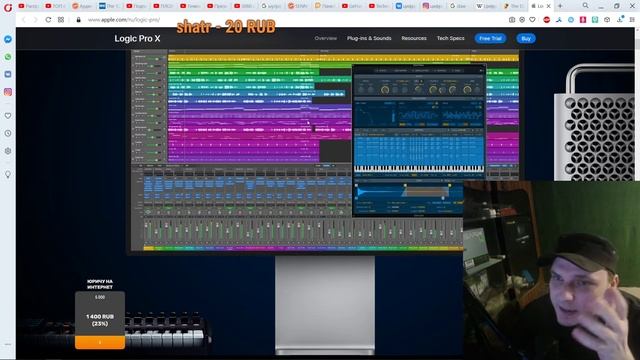This screenshot has width=640, height=360.
Task: Open settings gear in the sidebar
Action: 8,151
